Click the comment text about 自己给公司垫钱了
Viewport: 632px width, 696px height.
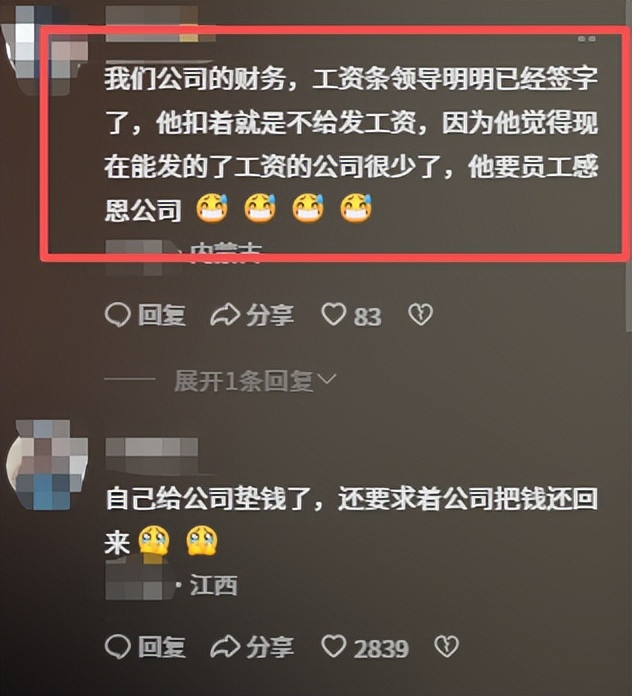coord(351,520)
